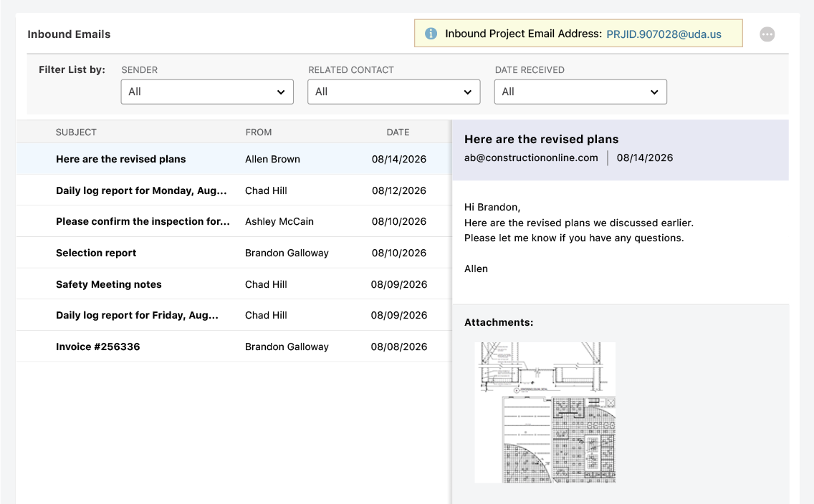Open 'Daily log report for Monday, Aug...' email

pos(234,190)
